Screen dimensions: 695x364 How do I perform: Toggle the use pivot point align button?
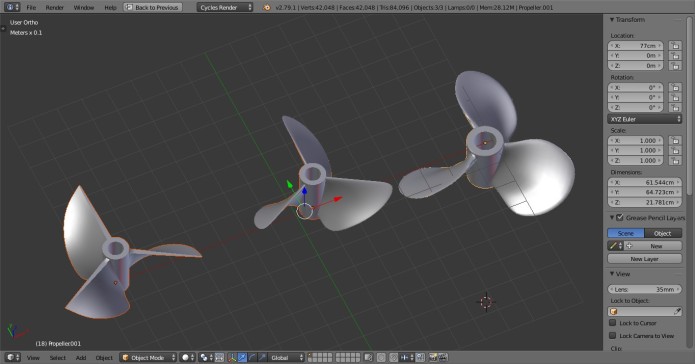pos(219,357)
